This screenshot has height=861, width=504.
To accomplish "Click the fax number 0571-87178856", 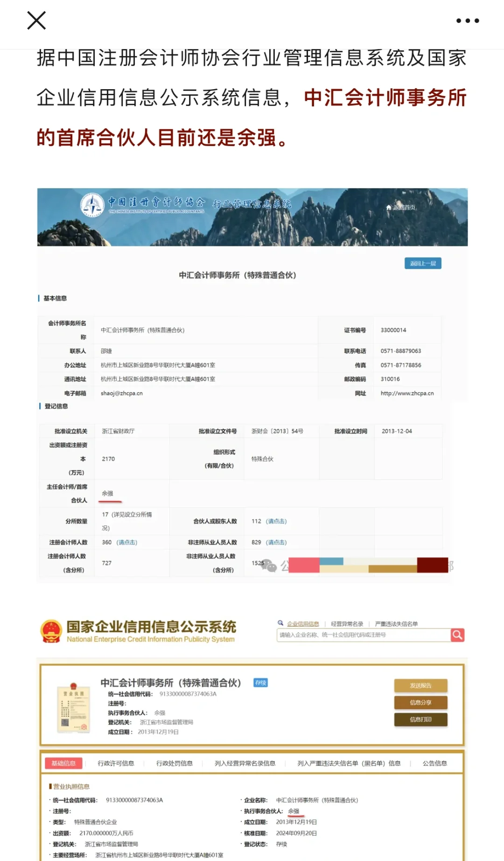I will [x=401, y=365].
